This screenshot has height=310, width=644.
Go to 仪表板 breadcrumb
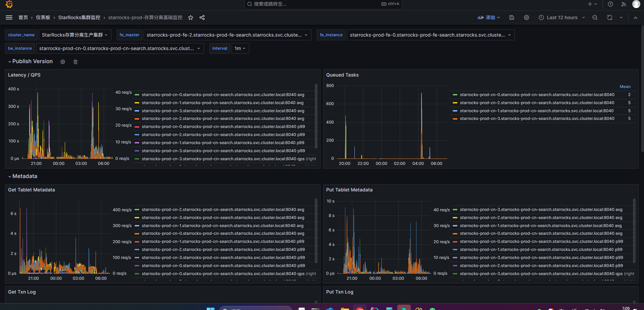tap(43, 17)
